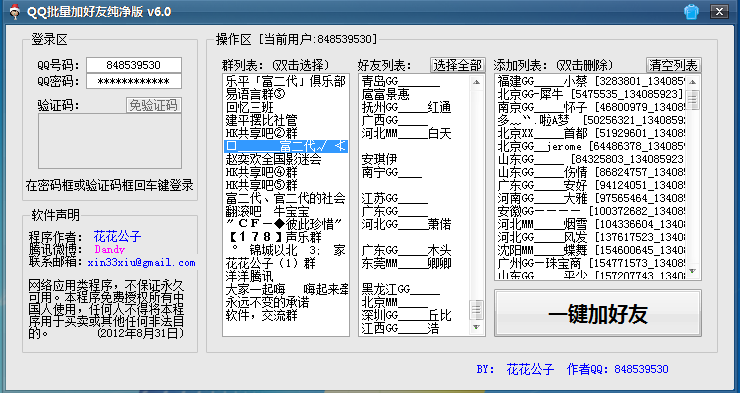Select add-list entry 北京GG-犀牛

[x=591, y=94]
